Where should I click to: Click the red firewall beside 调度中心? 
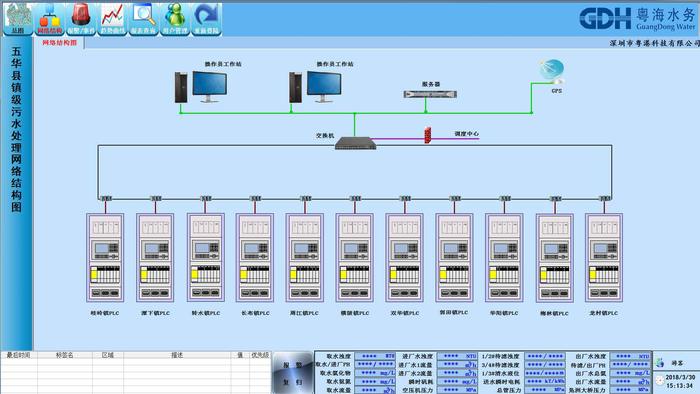pyautogui.click(x=428, y=135)
